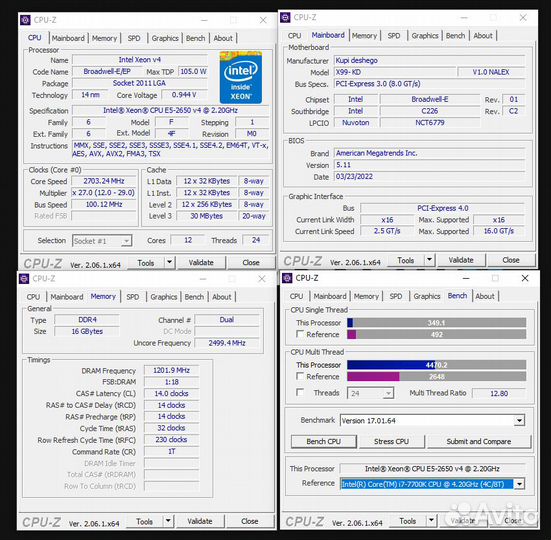Open Graphics tab in Mainboard window

(x=425, y=35)
